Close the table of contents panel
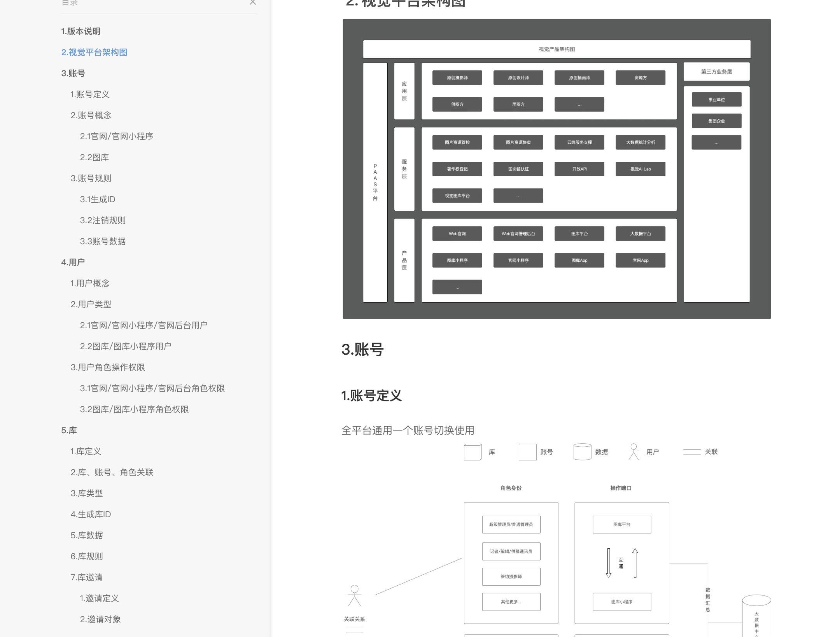 point(253,2)
